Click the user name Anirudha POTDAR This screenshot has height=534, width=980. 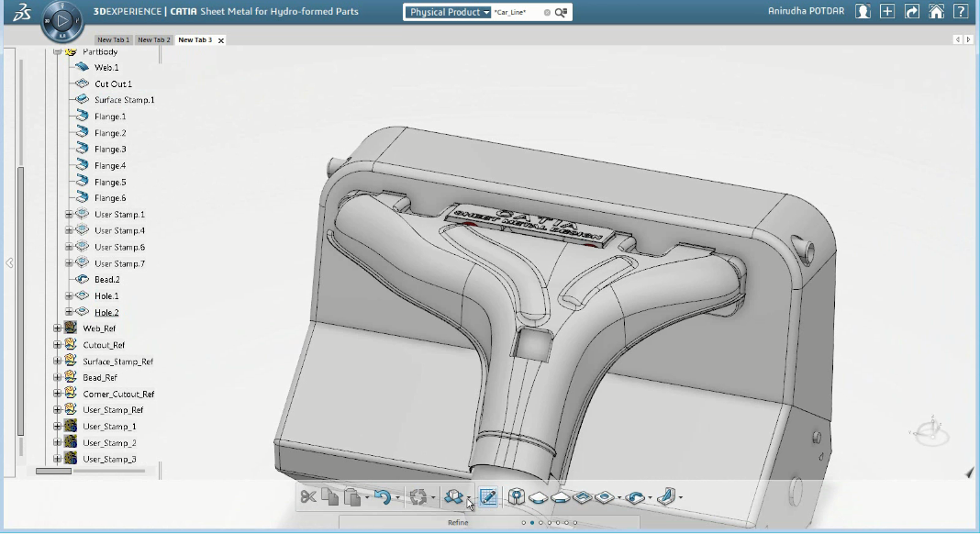[806, 11]
